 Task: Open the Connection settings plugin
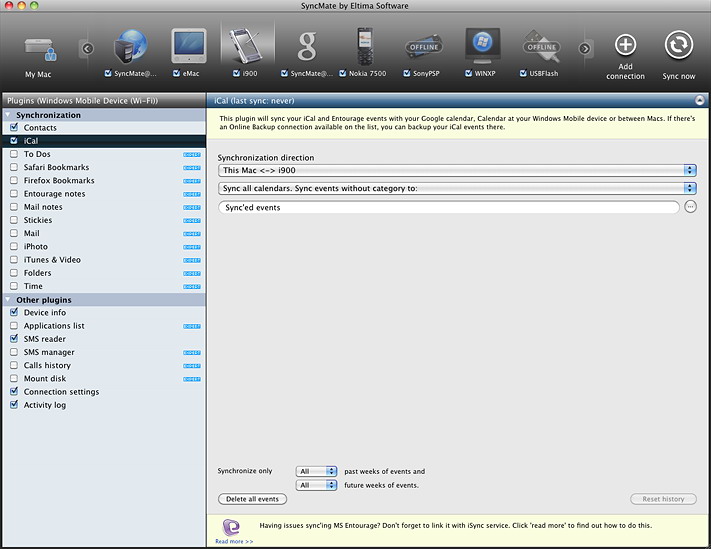[104, 392]
